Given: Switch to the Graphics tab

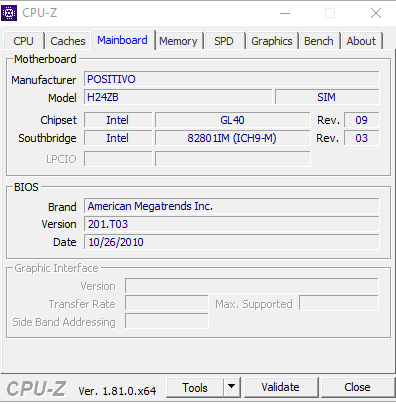Looking at the screenshot, I should [x=272, y=41].
